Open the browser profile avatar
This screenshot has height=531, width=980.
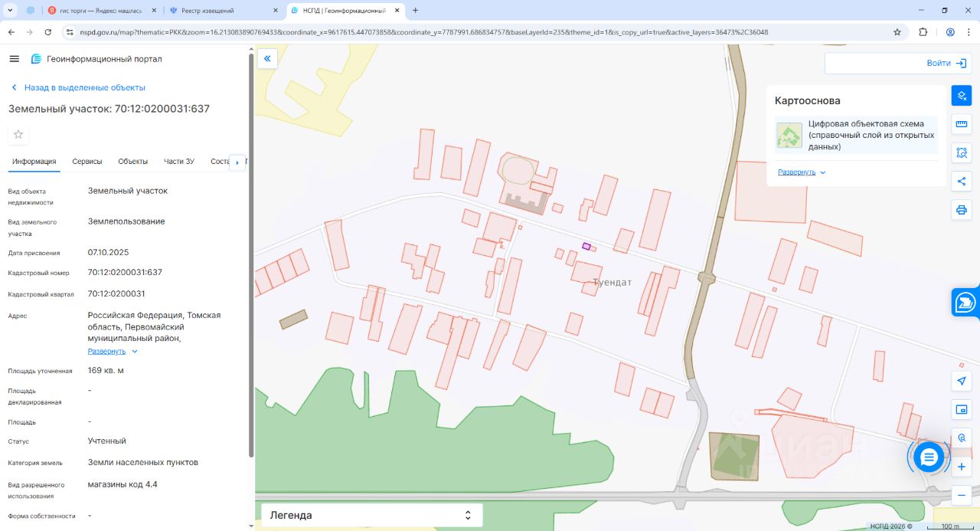[950, 32]
